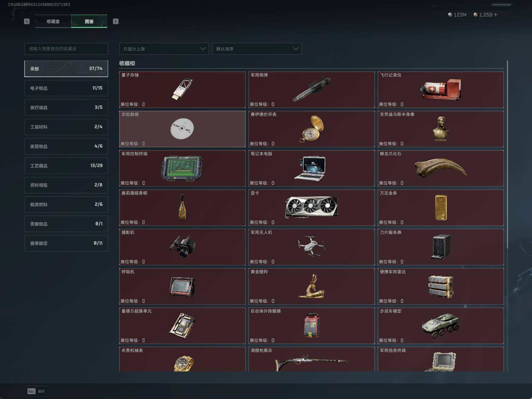This screenshot has height=399, width=532.
Task: Select the 赛伊德的怀表 pocket watch icon
Action: click(x=311, y=129)
